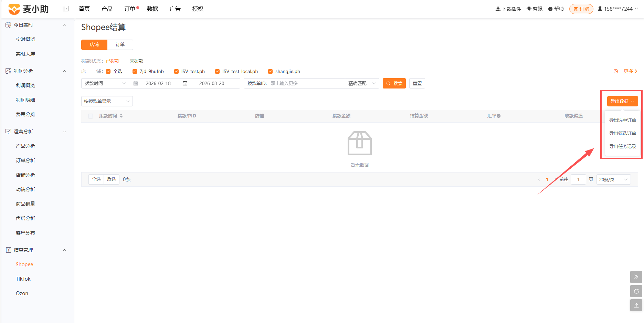Open the 首页 top menu
The image size is (644, 323).
84,9
